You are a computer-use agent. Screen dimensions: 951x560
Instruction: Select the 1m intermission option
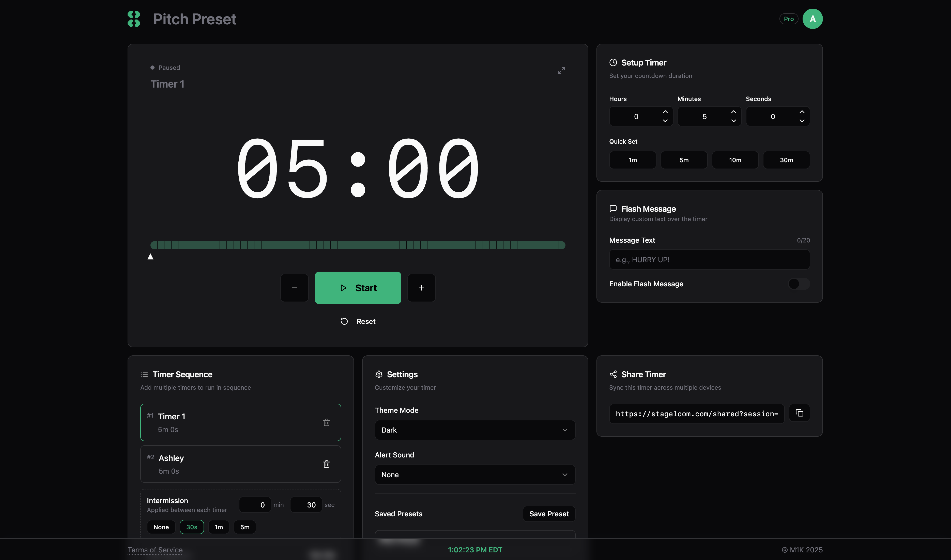click(219, 527)
